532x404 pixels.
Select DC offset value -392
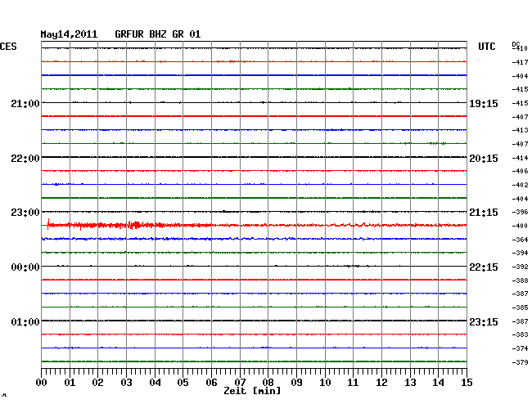pos(520,267)
